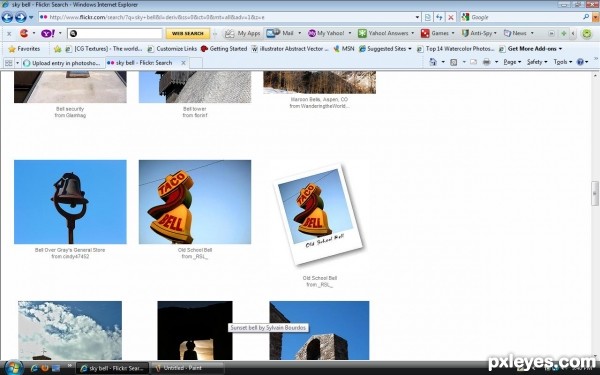The image size is (600, 375).
Task: Open Games toolbar item
Action: tap(435, 33)
